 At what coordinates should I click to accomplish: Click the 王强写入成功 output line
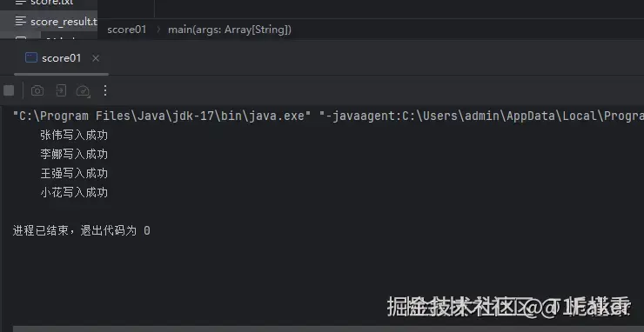coord(74,174)
